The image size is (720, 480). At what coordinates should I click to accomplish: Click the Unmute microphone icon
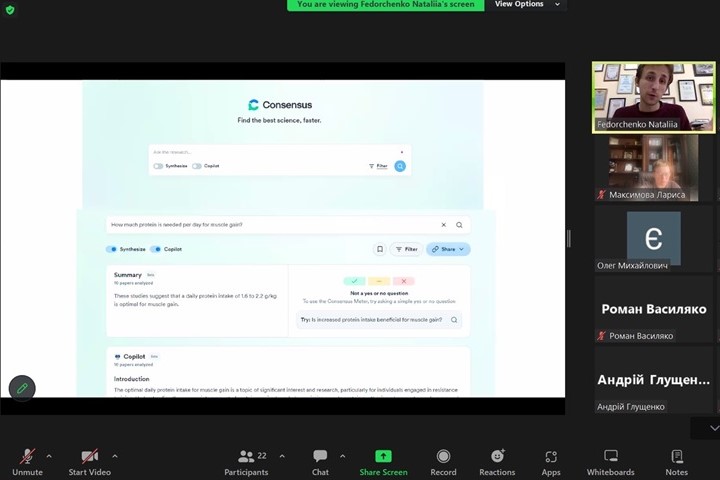click(x=27, y=456)
